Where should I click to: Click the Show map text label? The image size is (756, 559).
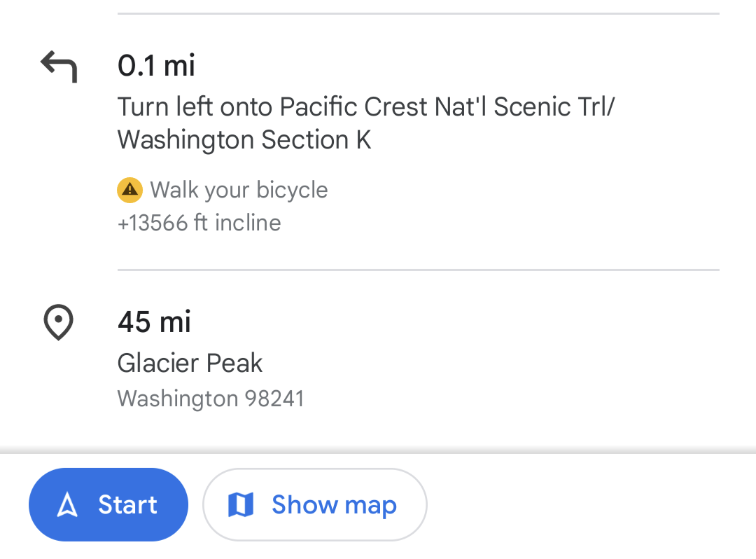click(x=334, y=504)
